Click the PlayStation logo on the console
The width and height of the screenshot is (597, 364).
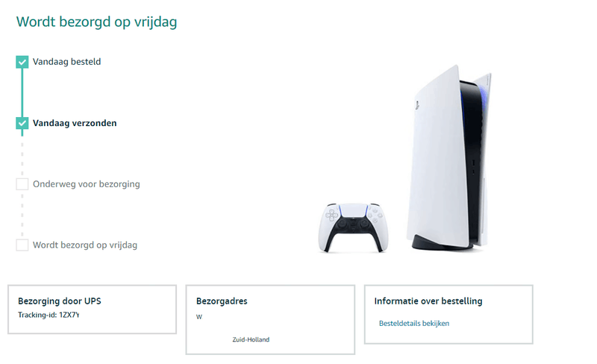[418, 105]
